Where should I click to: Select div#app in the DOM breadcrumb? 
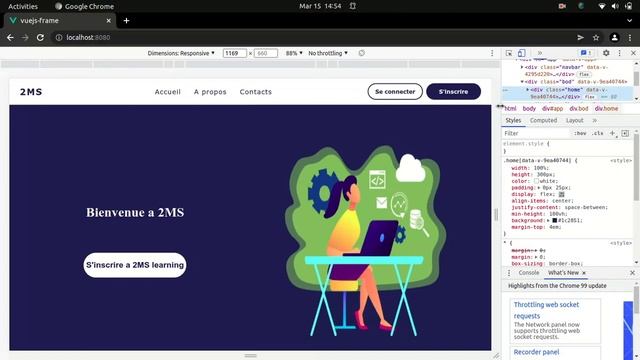click(x=552, y=109)
